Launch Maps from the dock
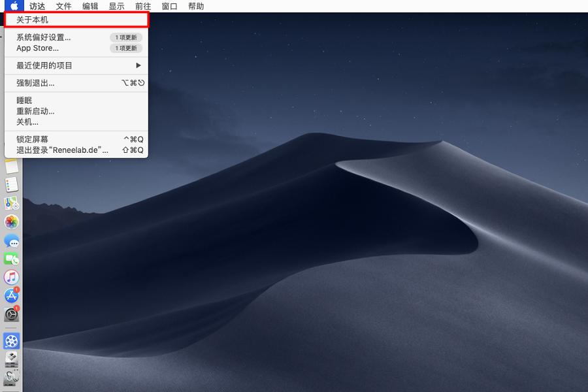Viewport: 588px width, 392px height. 11,203
